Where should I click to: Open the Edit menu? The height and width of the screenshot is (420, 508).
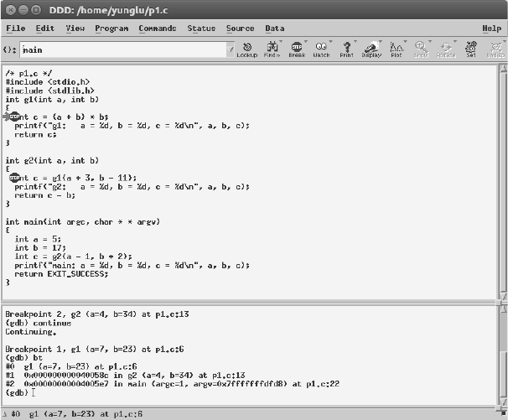point(45,29)
